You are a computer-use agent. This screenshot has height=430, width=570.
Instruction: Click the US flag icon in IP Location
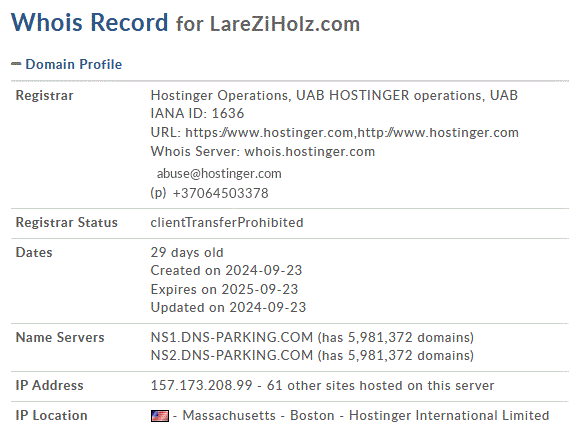click(x=160, y=416)
